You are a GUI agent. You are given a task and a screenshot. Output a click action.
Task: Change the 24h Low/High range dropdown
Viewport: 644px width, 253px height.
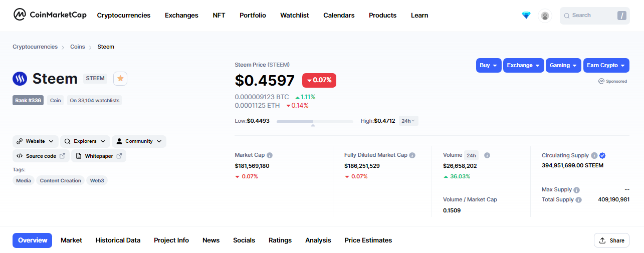(408, 121)
